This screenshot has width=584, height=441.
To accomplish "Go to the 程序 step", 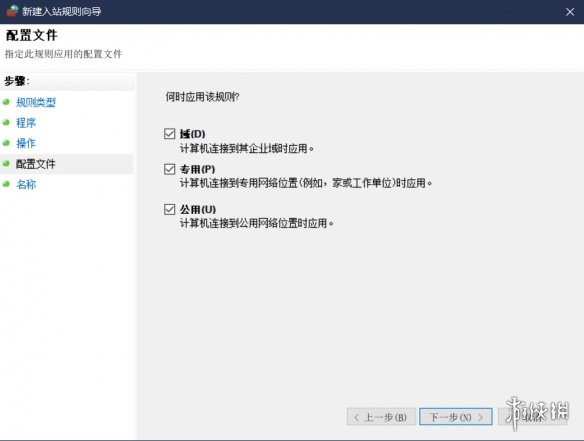I will (26, 123).
